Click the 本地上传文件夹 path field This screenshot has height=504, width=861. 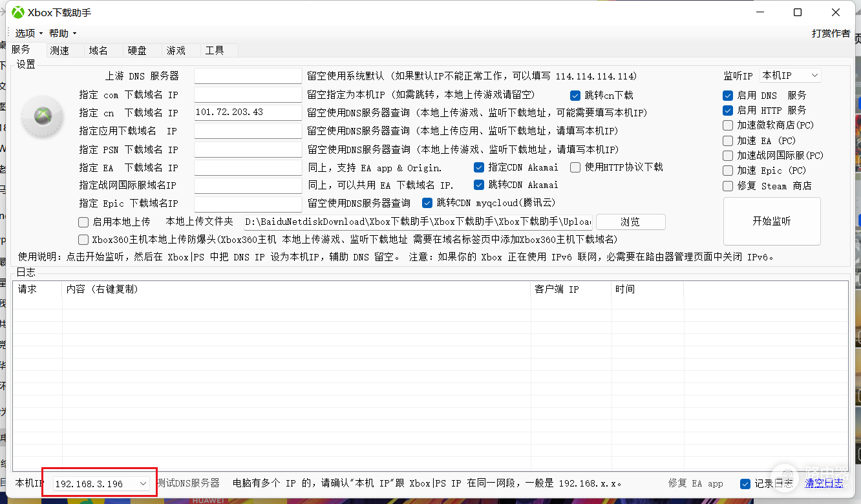coord(418,222)
